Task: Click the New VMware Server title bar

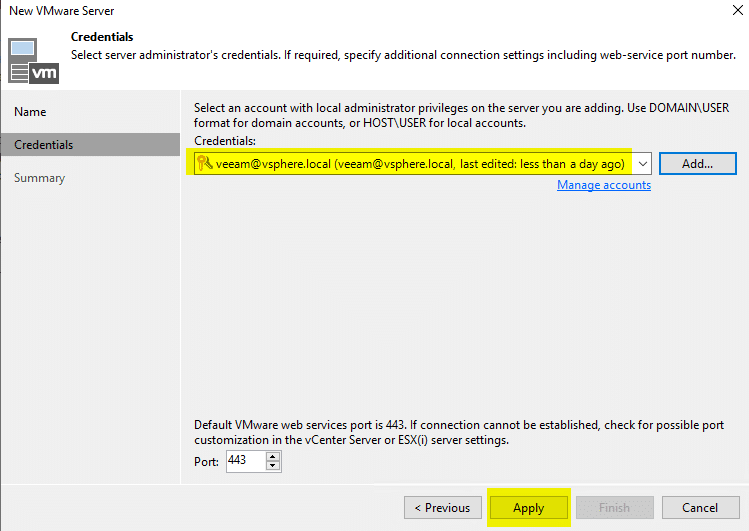Action: [62, 11]
